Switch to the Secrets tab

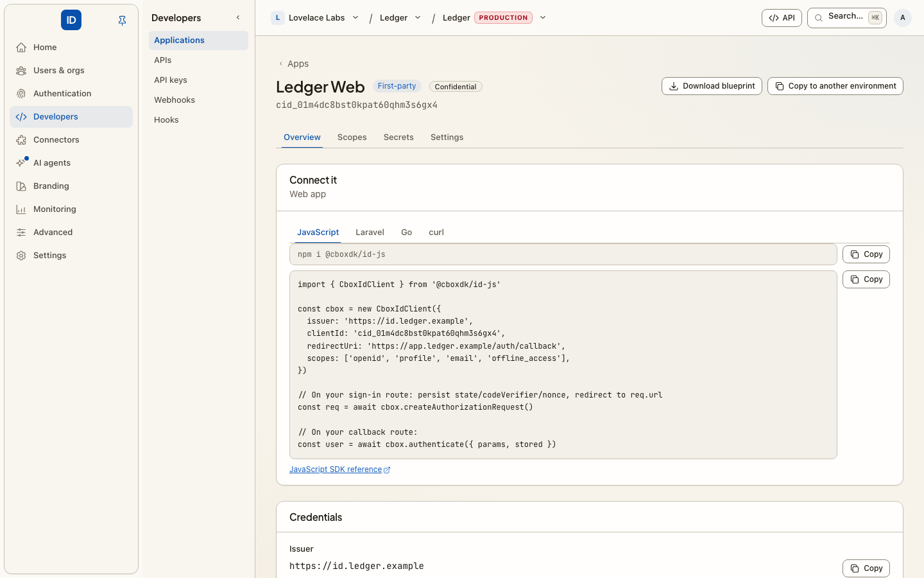coord(398,137)
